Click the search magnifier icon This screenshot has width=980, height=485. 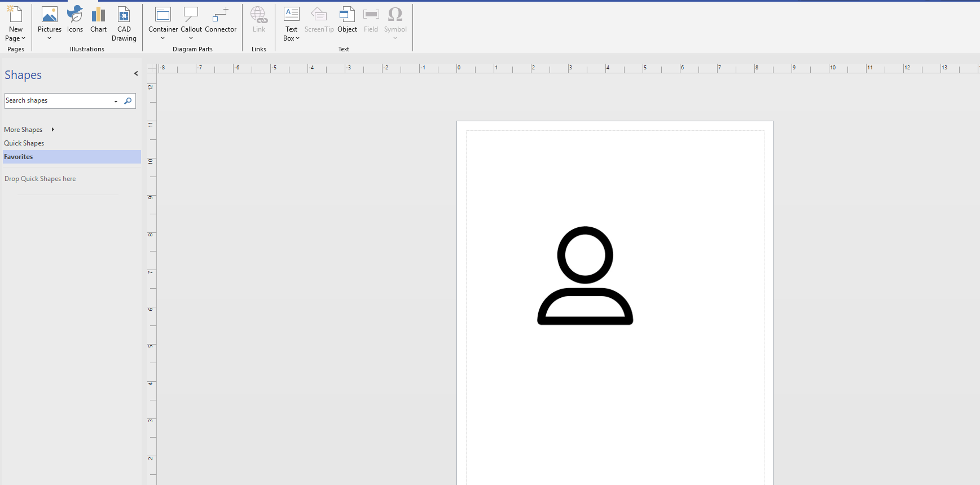coord(128,101)
